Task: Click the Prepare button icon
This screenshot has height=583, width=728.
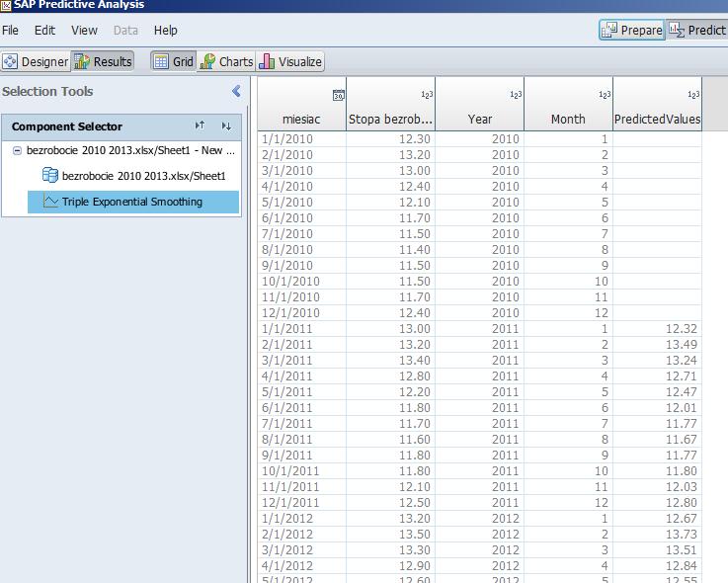Action: tap(609, 31)
